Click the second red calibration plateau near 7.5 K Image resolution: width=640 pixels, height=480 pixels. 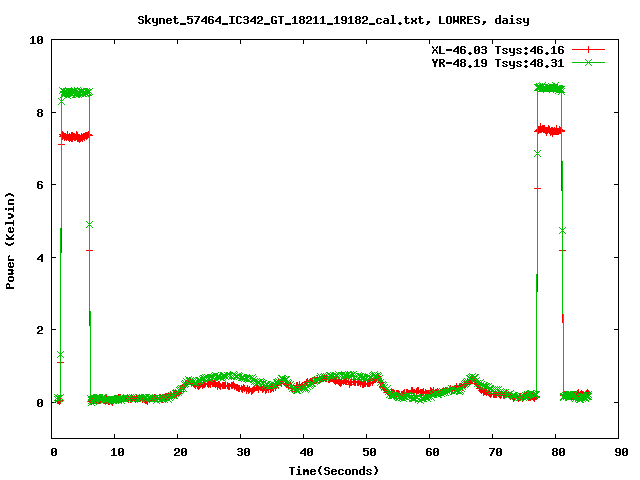pyautogui.click(x=549, y=130)
